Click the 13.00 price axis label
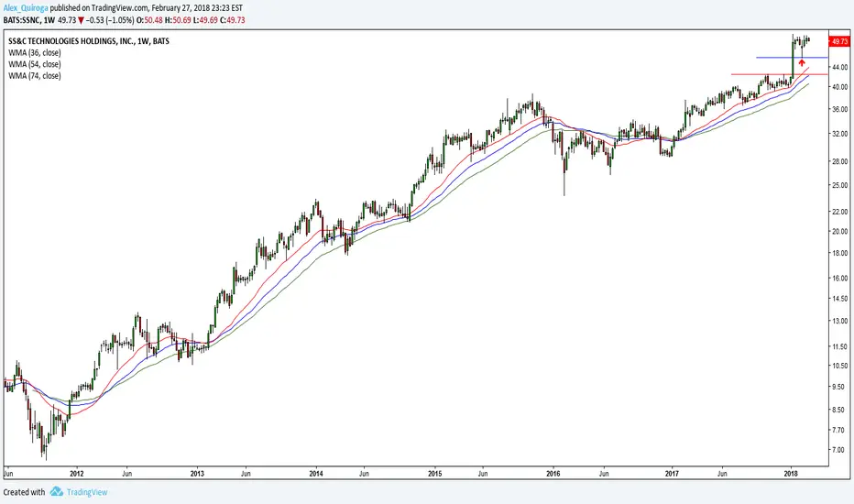 [x=840, y=321]
